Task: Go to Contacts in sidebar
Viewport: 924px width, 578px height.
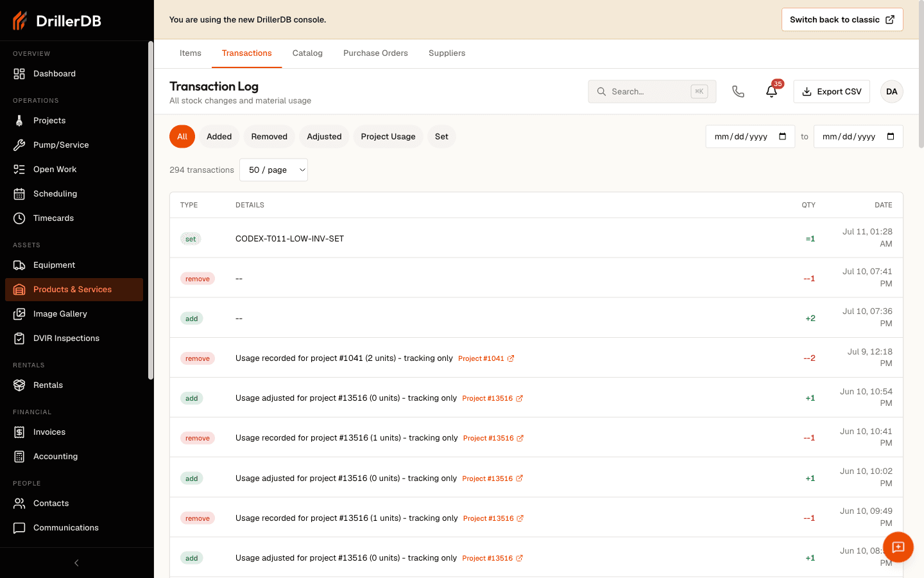Action: [x=74, y=504]
